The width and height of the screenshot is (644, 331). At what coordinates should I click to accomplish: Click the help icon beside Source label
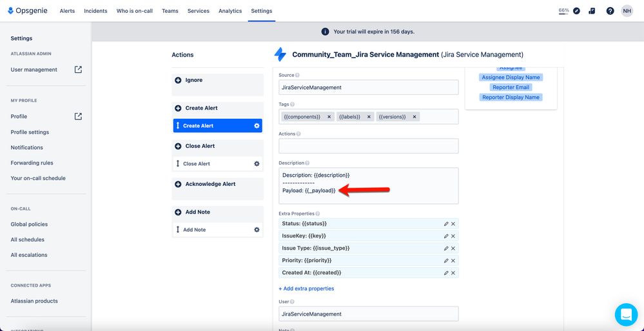[x=297, y=75]
